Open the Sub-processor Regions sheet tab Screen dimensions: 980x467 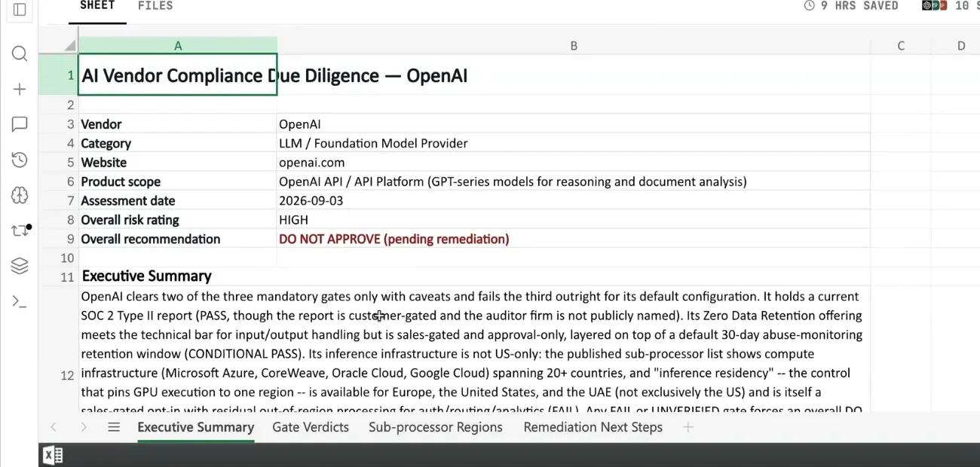coord(436,427)
